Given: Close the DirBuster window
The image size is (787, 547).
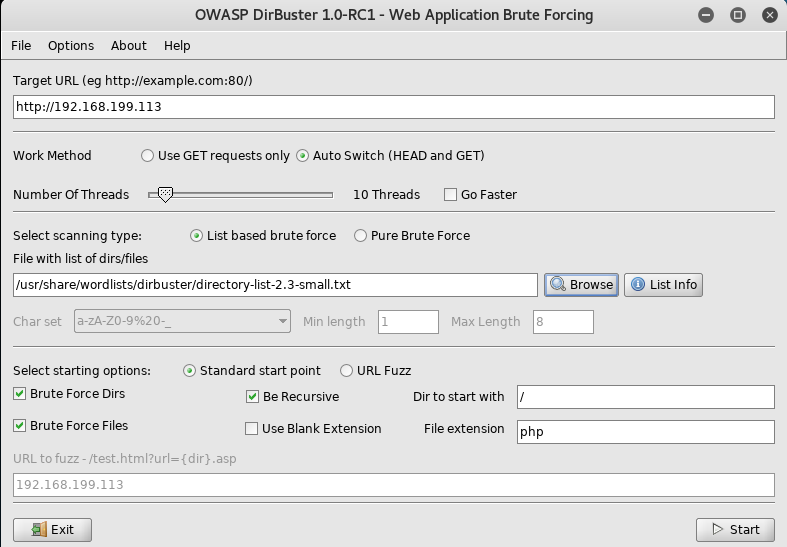Looking at the screenshot, I should coord(769,15).
